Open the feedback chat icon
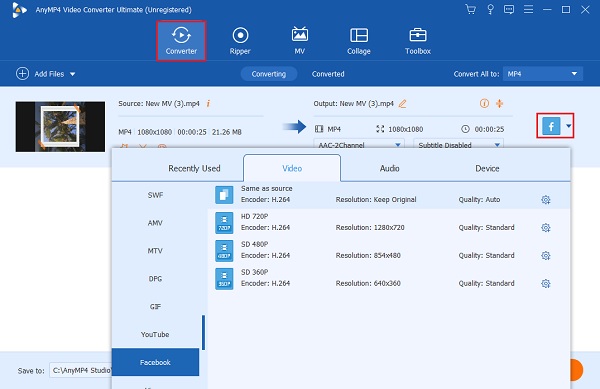The image size is (600, 389). [x=509, y=9]
